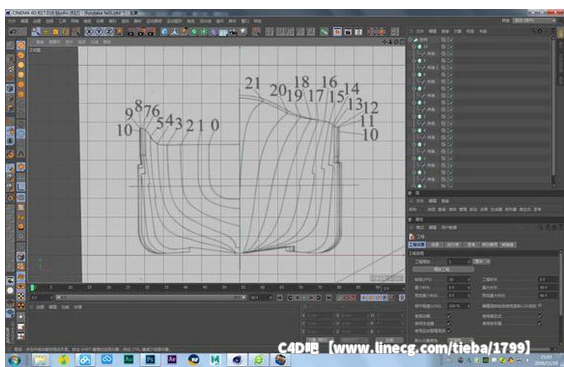
Task: Toggle green enable checkmark of first loft object
Action: coord(450,47)
